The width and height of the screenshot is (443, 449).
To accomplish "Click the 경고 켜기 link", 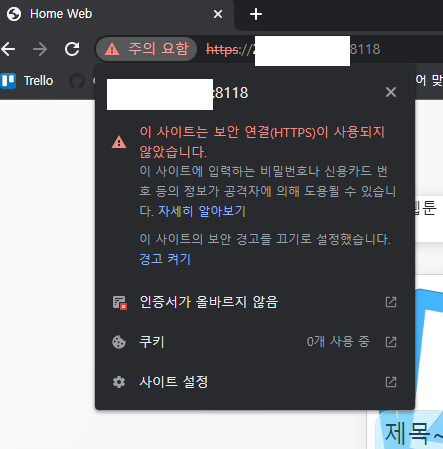I will (x=165, y=259).
